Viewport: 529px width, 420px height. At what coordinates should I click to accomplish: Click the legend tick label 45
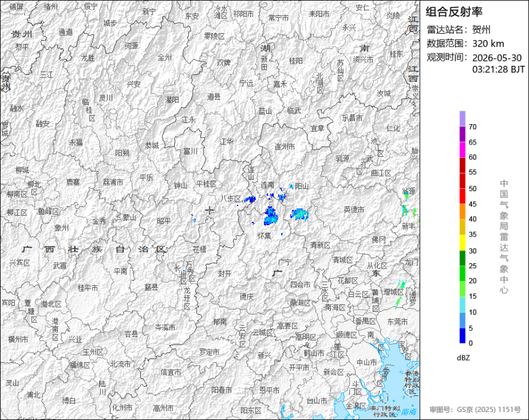(472, 204)
